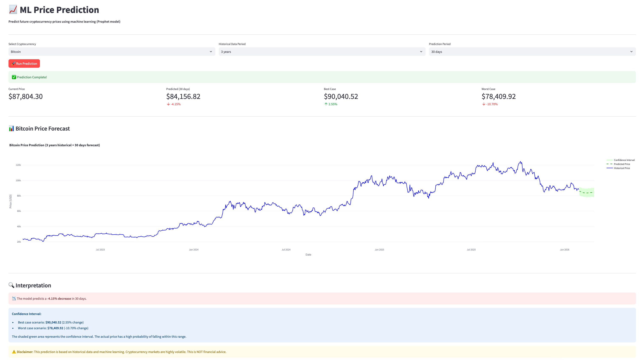Click the magnifying glass icon beside Interpretation
This screenshot has height=360, width=644.
pos(11,285)
